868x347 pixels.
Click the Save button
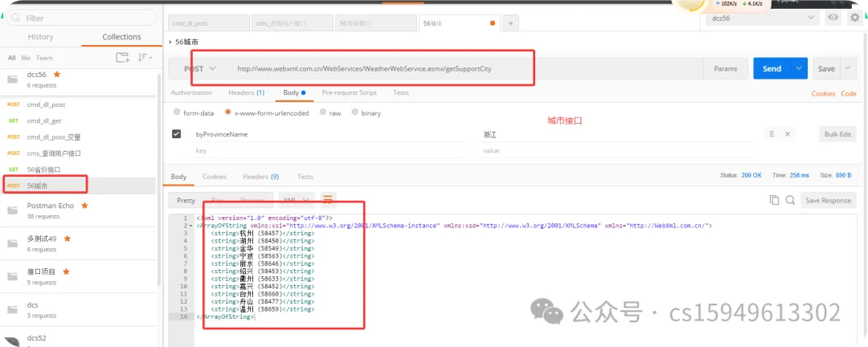[826, 68]
